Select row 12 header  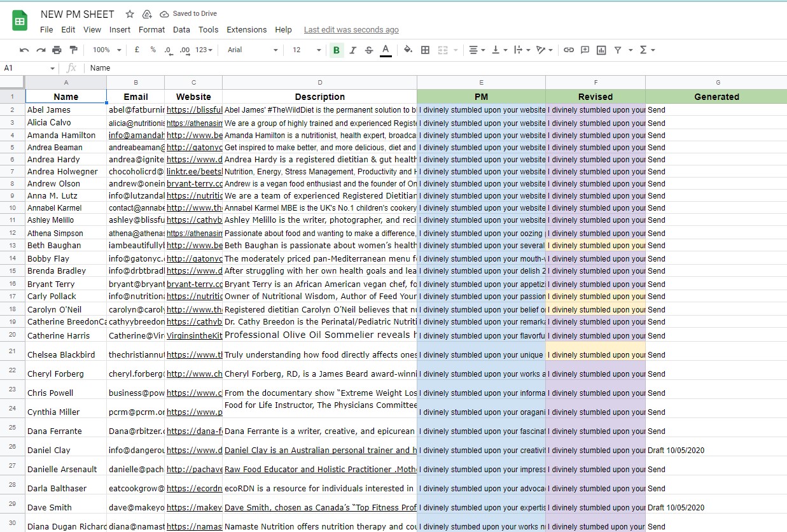[x=12, y=233]
